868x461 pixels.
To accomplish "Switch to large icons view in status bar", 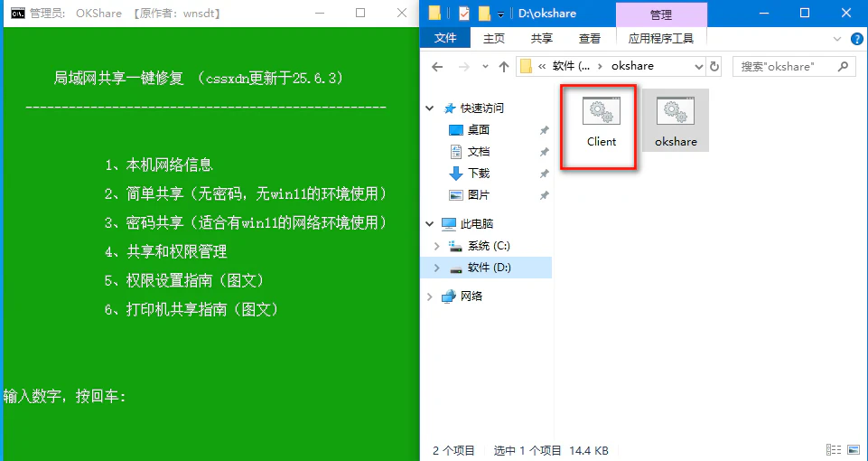I will (854, 450).
